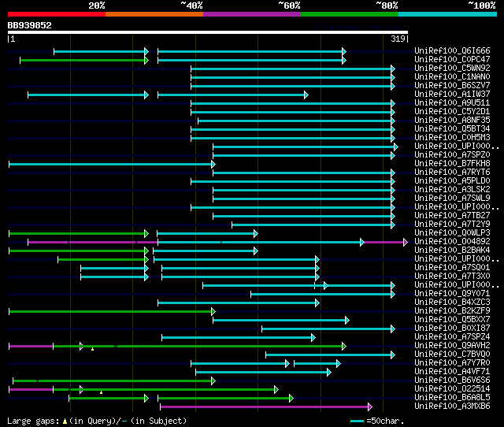Viewport: 504px width, 427px height.
Task: Click the cyan alignment bar for Q5BXX7
Action: [281, 320]
